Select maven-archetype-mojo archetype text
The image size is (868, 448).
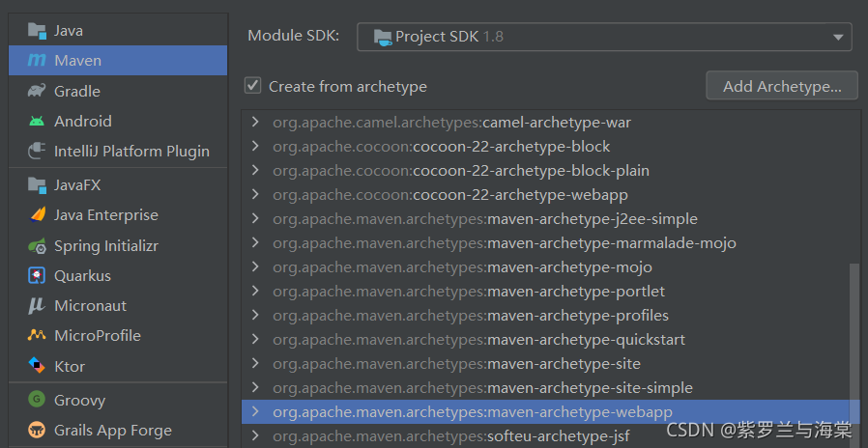pos(462,267)
